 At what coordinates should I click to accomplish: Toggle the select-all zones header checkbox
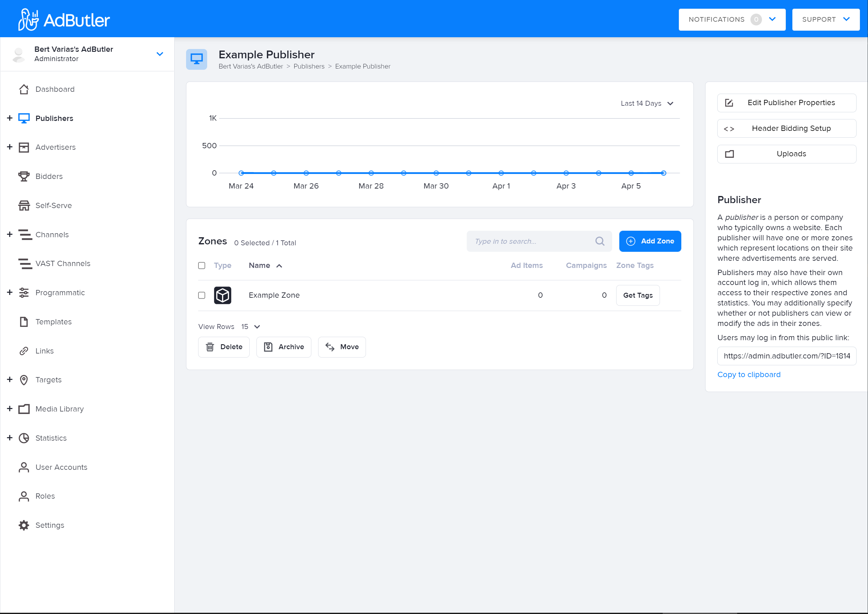pyautogui.click(x=202, y=265)
